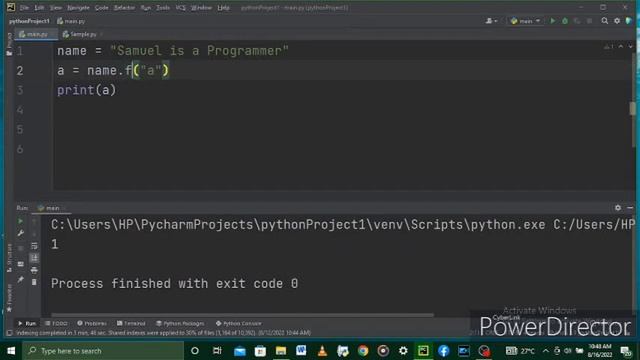Toggle soft-wrap in Run console
Viewport: 640px width, 360px height.
pyautogui.click(x=34, y=246)
